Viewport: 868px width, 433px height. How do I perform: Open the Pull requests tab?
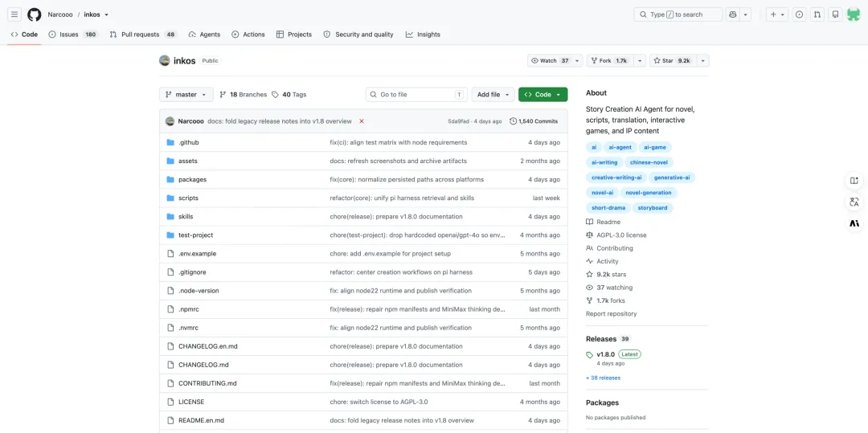[143, 35]
